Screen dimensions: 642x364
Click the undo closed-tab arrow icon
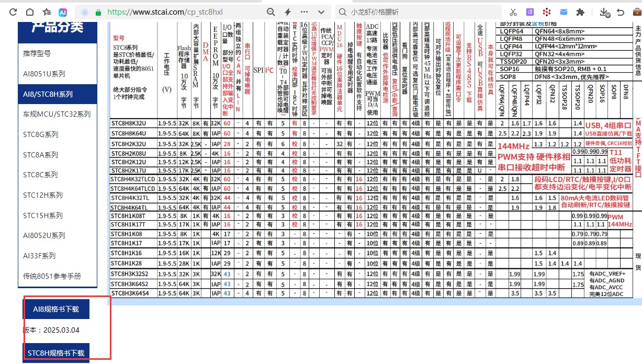[621, 12]
